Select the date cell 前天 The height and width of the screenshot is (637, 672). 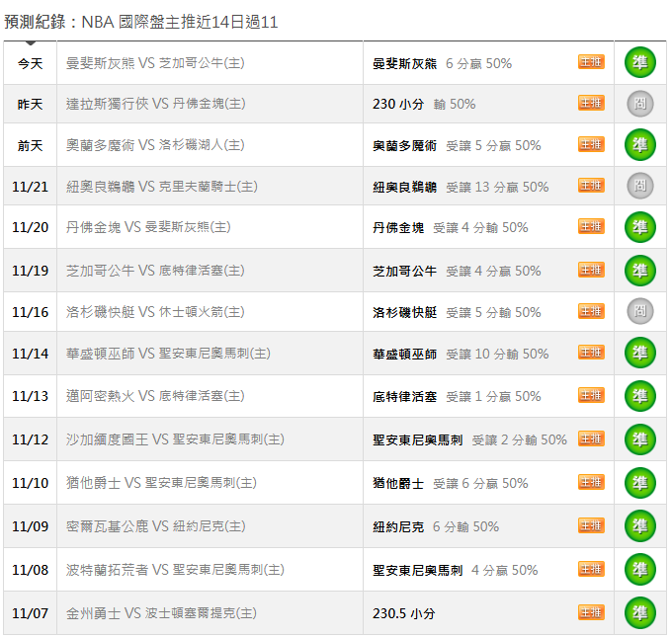tap(30, 145)
